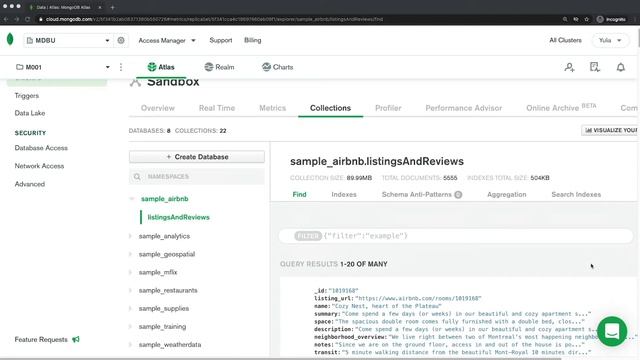Open Database Access security page
This screenshot has height=360, width=640.
click(41, 148)
